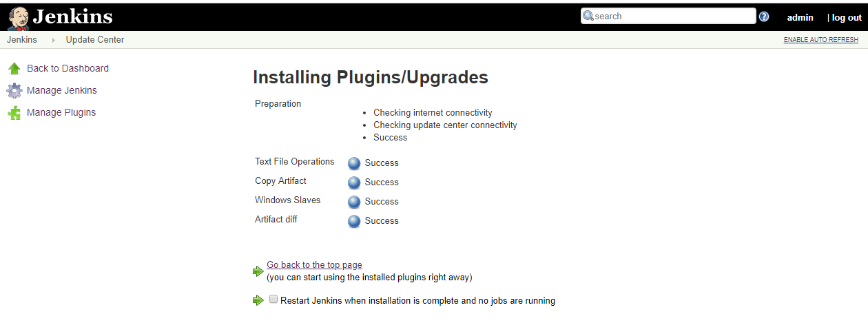This screenshot has height=334, width=868.
Task: Click Success text for Artifact diff
Action: [x=382, y=221]
